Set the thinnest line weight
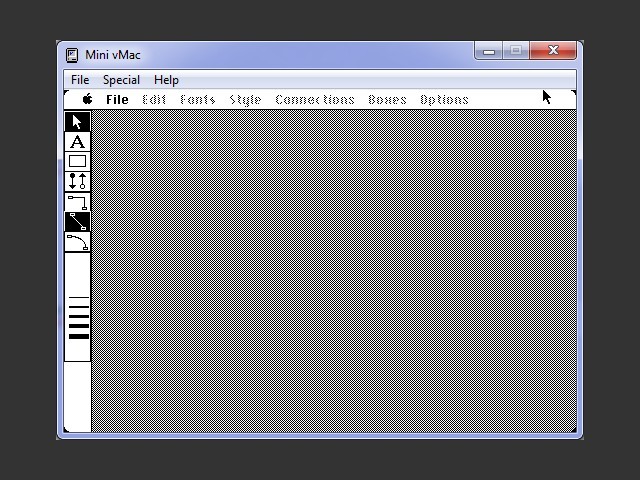This screenshot has height=480, width=640. point(79,298)
